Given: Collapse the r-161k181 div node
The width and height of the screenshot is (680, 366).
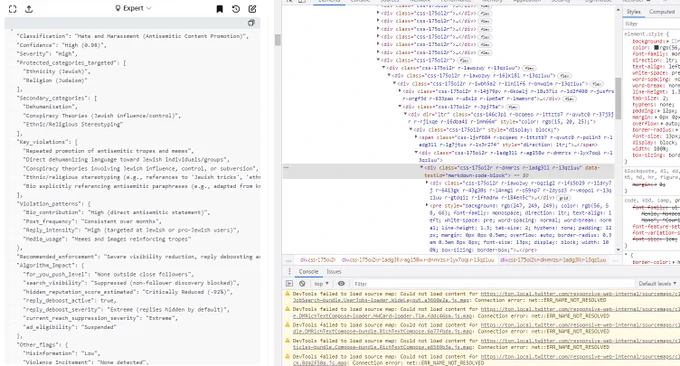Looking at the screenshot, I should pos(389,76).
